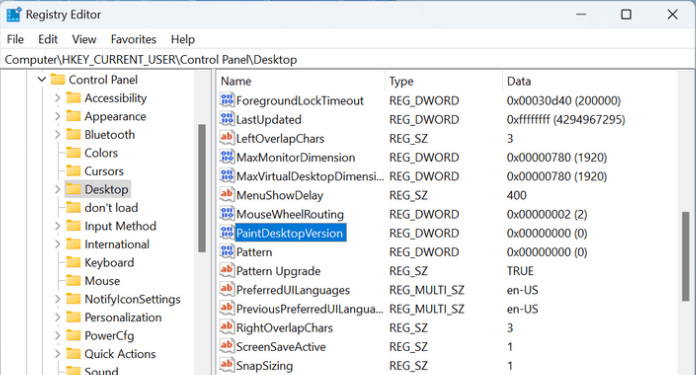The width and height of the screenshot is (696, 375).
Task: Click the PreferredUILanguages multi-string icon
Action: [227, 289]
